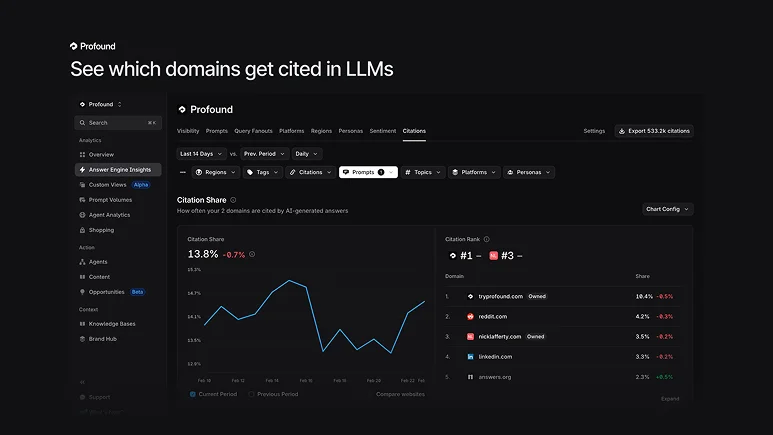Switch to the Sentiment tab
The image size is (773, 435).
click(383, 131)
